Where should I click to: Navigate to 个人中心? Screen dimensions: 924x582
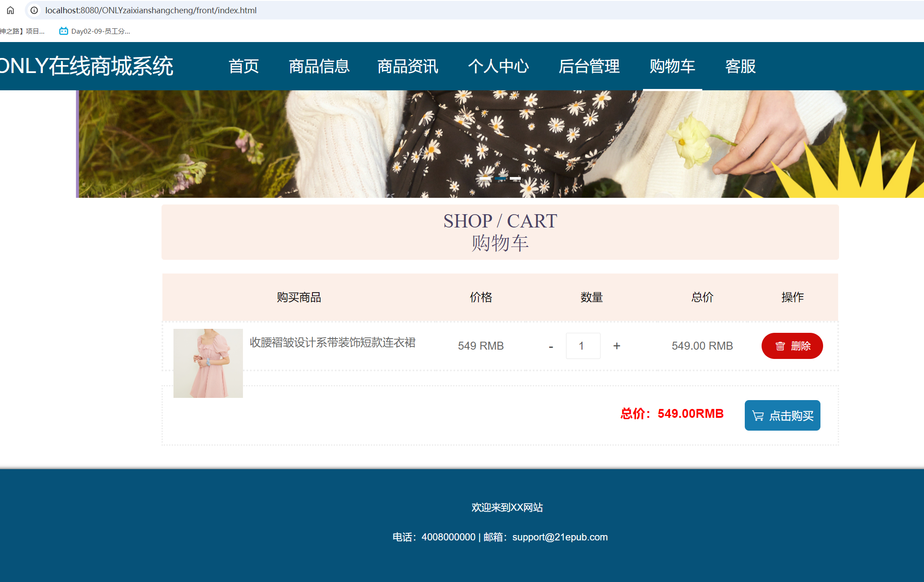pos(498,66)
